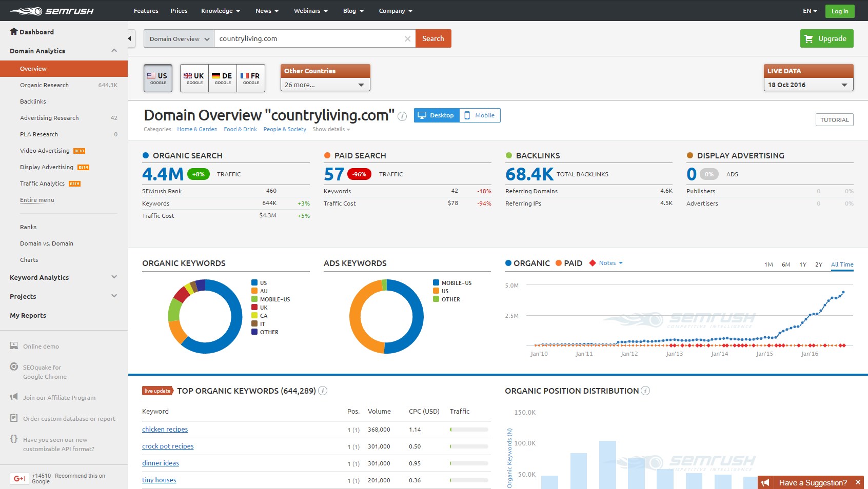Click the info icon beside the Domain Overview title
This screenshot has height=489, width=868.
pyautogui.click(x=403, y=116)
